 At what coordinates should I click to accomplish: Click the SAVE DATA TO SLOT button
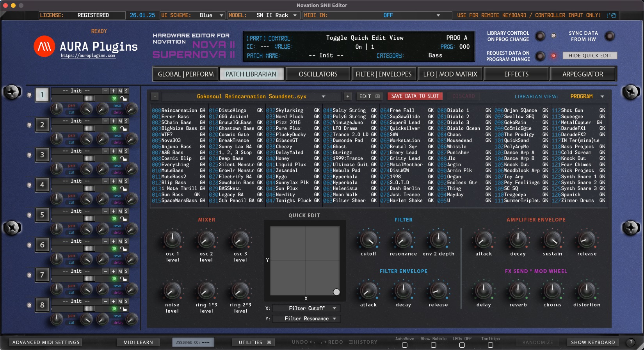[415, 96]
